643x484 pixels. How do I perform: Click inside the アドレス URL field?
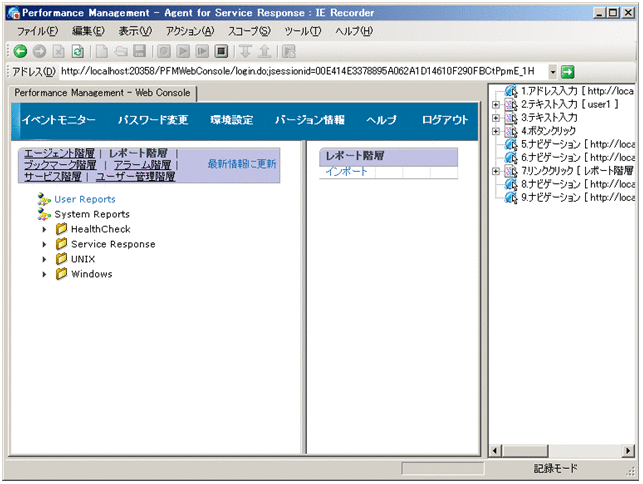(x=303, y=71)
